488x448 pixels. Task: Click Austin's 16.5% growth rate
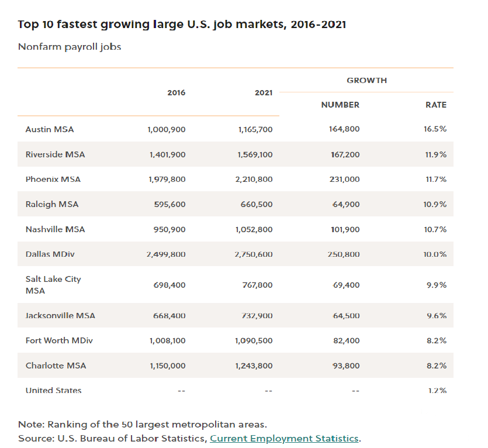(x=435, y=129)
